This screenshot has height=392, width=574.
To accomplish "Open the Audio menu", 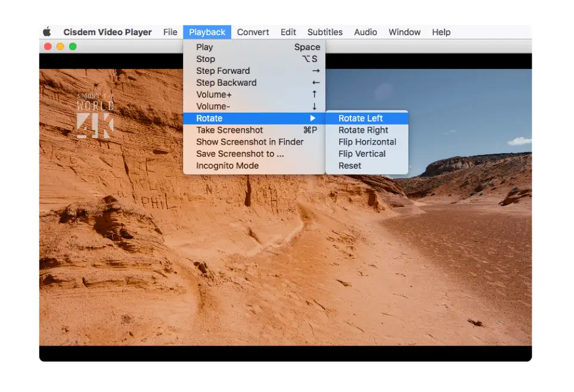I will (365, 32).
